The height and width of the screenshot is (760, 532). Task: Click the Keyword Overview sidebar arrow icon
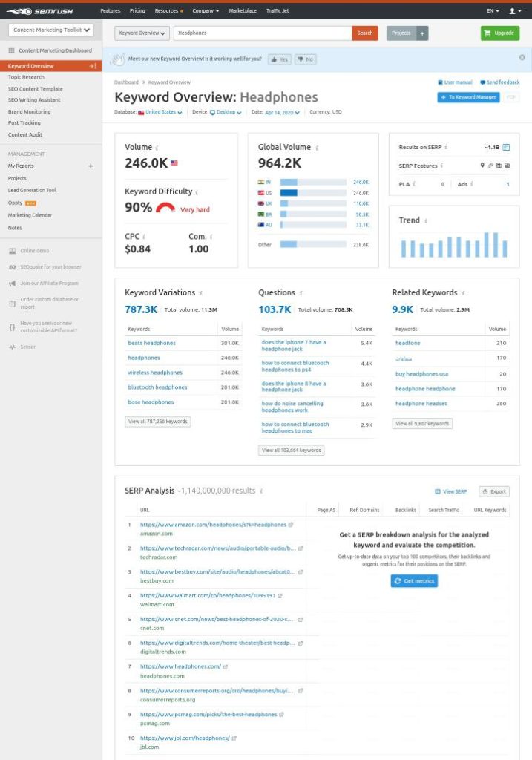(93, 66)
